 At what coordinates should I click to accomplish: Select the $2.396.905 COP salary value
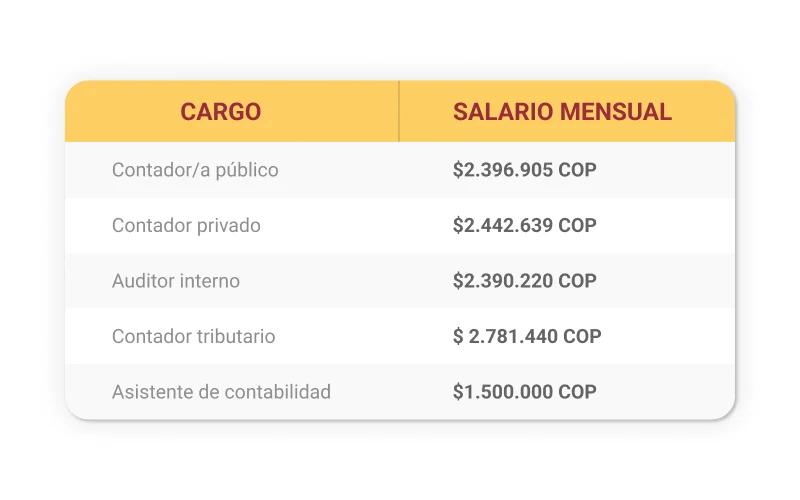(524, 170)
